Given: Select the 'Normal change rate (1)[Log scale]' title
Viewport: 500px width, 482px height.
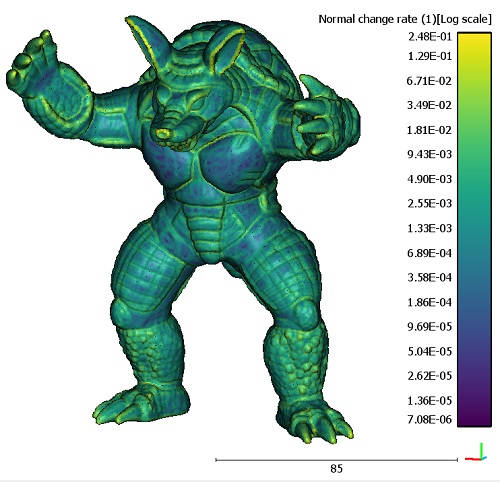Looking at the screenshot, I should [x=405, y=19].
